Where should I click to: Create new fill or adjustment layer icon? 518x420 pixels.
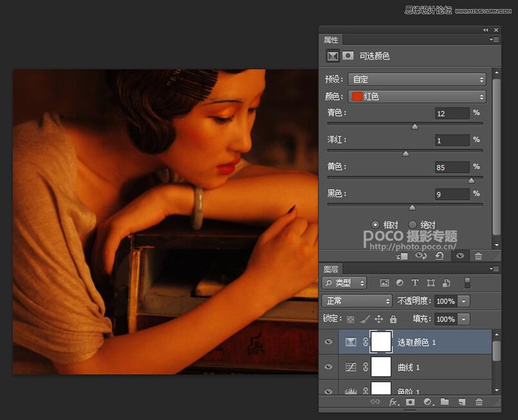(x=428, y=402)
